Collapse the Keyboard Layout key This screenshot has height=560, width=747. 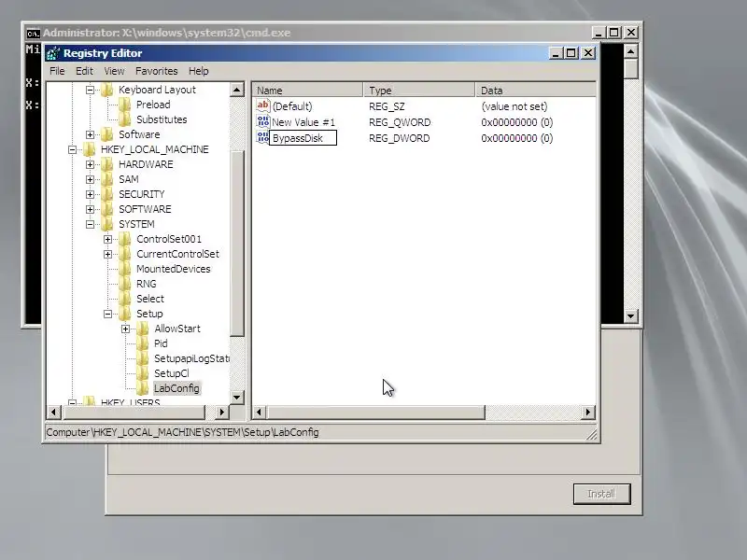90,90
